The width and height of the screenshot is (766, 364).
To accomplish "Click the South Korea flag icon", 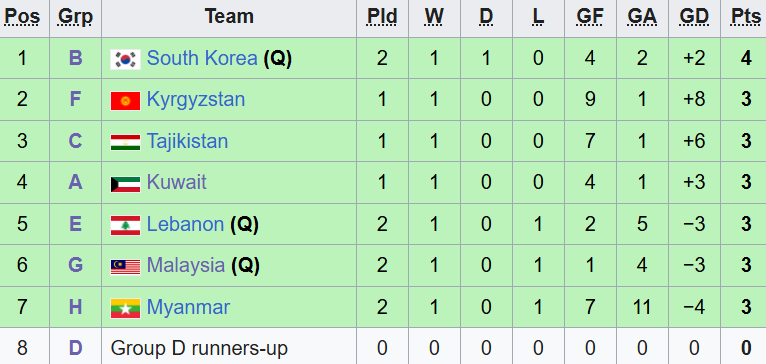I will (x=126, y=59).
